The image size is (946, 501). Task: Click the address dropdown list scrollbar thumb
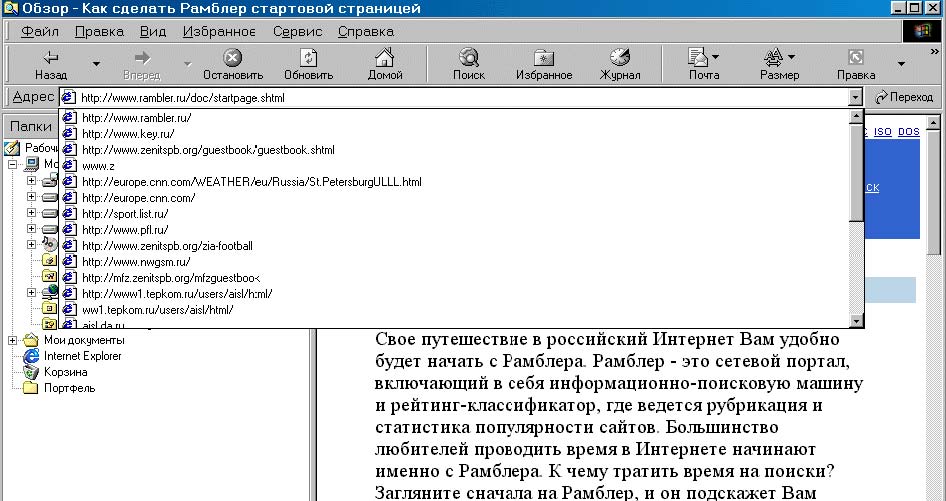click(x=856, y=172)
